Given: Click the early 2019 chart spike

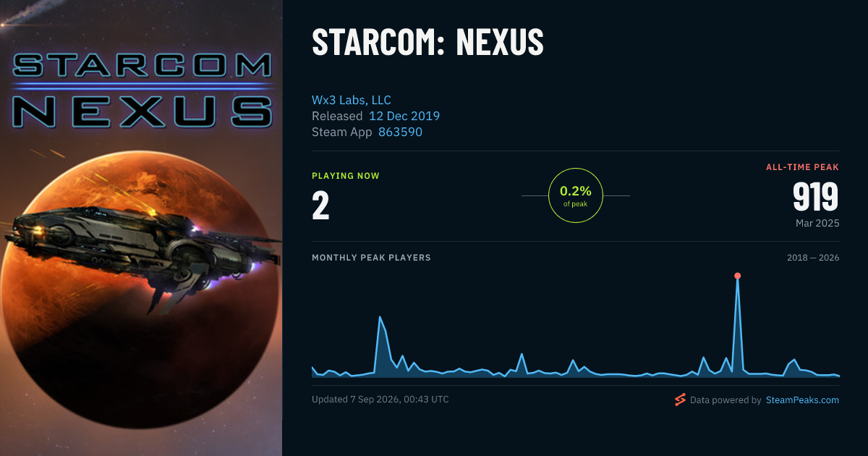Looking at the screenshot, I should [380, 317].
